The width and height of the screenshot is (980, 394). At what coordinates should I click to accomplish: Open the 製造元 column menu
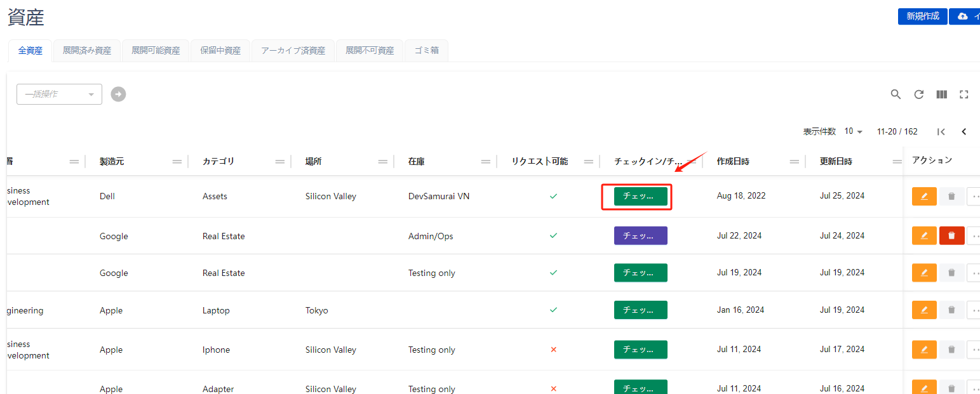click(x=177, y=162)
